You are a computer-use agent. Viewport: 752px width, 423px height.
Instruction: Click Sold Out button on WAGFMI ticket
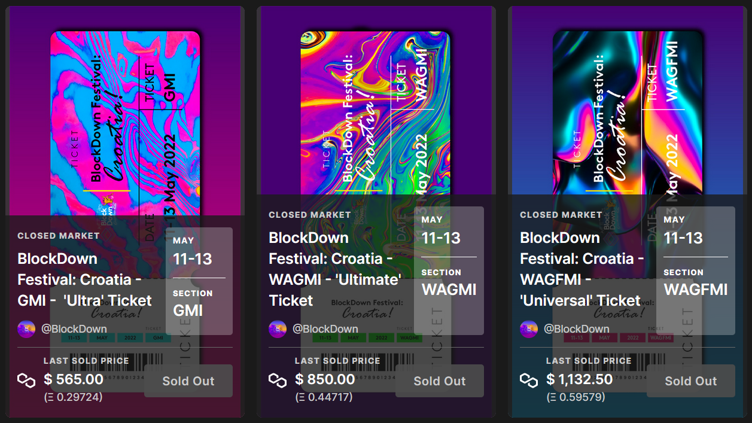(x=691, y=381)
